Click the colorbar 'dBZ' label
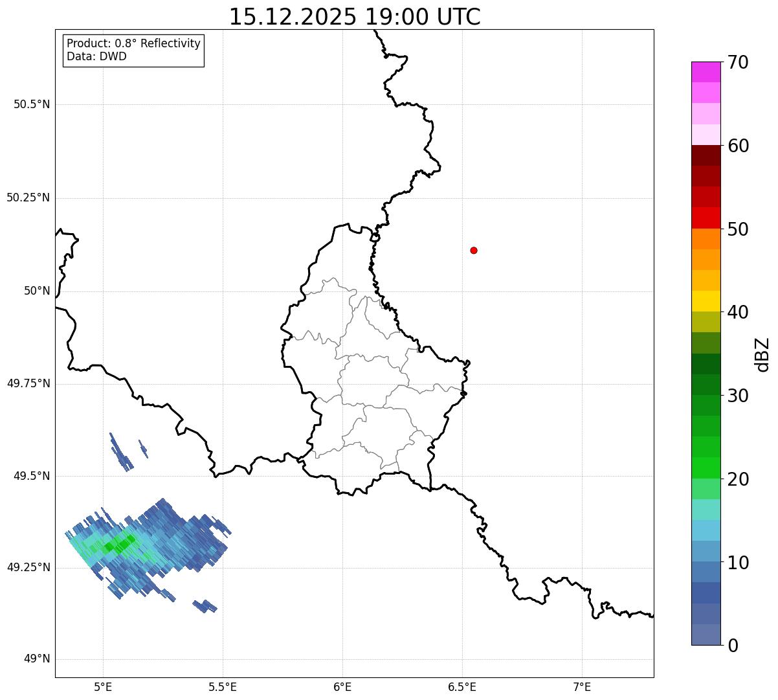The height and width of the screenshot is (700, 778). click(762, 354)
